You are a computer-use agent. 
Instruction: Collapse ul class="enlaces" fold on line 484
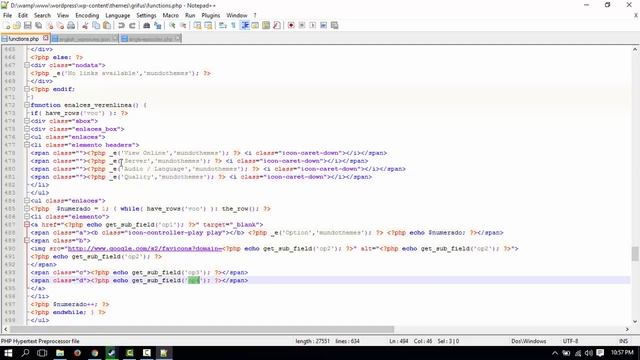(x=27, y=200)
